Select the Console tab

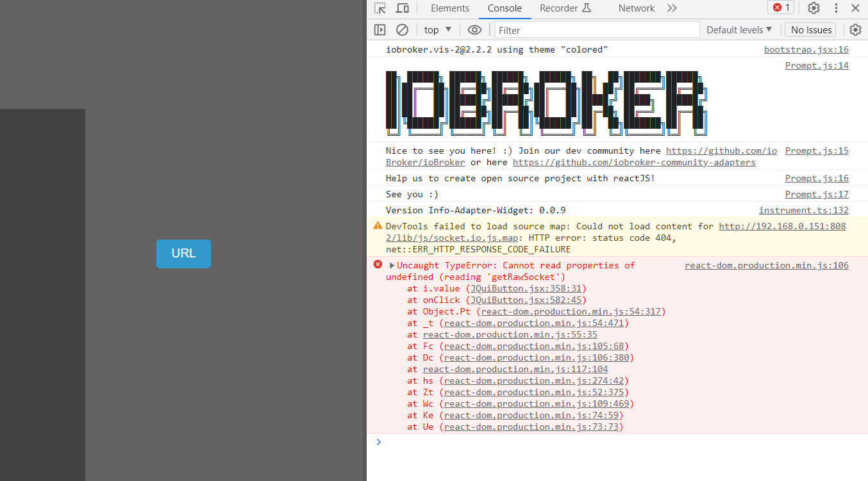[x=505, y=8]
